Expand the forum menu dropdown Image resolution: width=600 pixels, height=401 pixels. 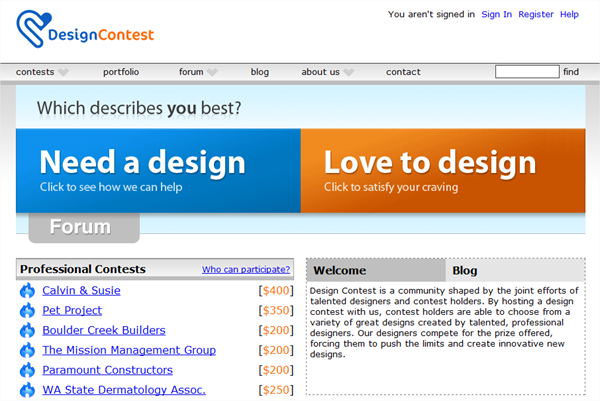point(211,72)
